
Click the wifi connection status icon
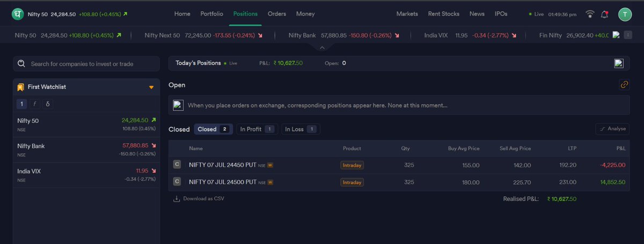coord(590,14)
